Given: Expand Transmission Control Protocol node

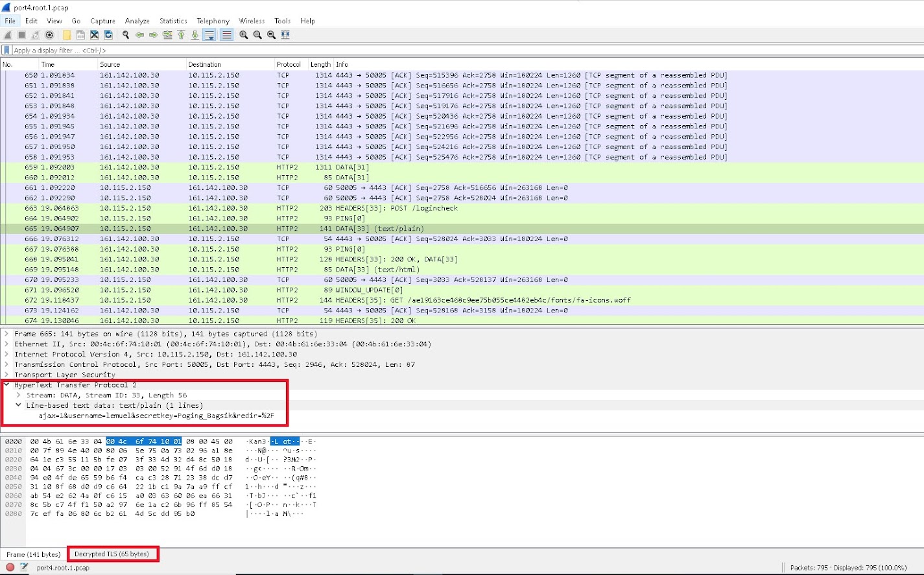Looking at the screenshot, I should pos(6,365).
